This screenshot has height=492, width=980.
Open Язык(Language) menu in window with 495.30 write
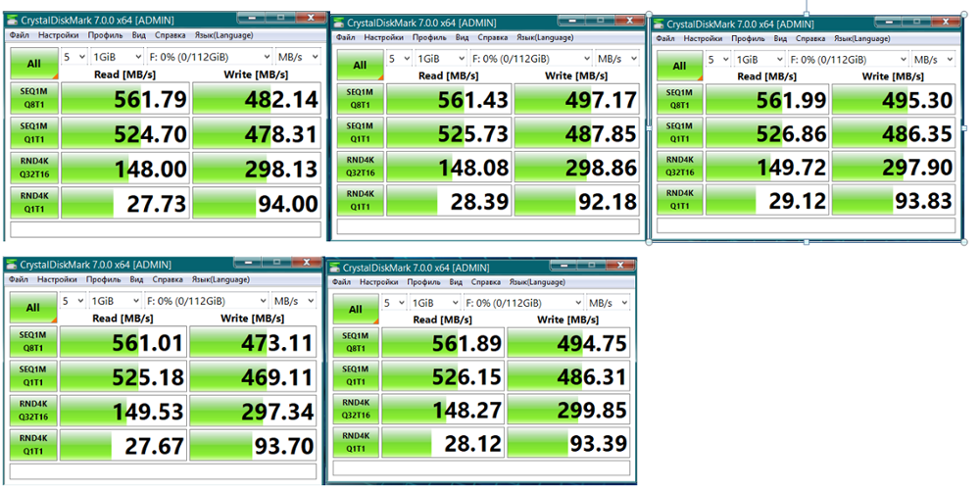(863, 39)
